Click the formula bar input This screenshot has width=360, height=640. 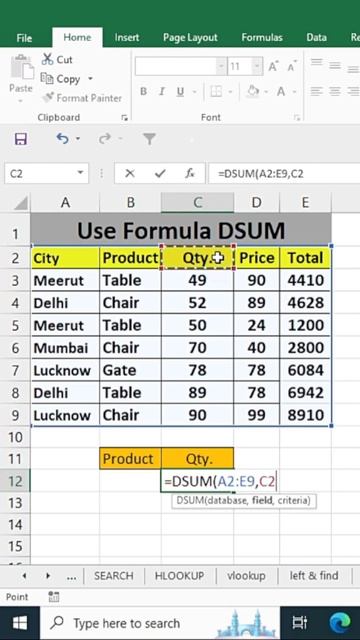coord(284,174)
